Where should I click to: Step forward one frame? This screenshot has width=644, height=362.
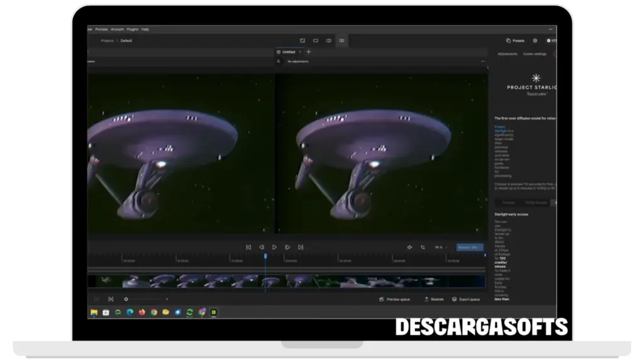[x=287, y=247]
